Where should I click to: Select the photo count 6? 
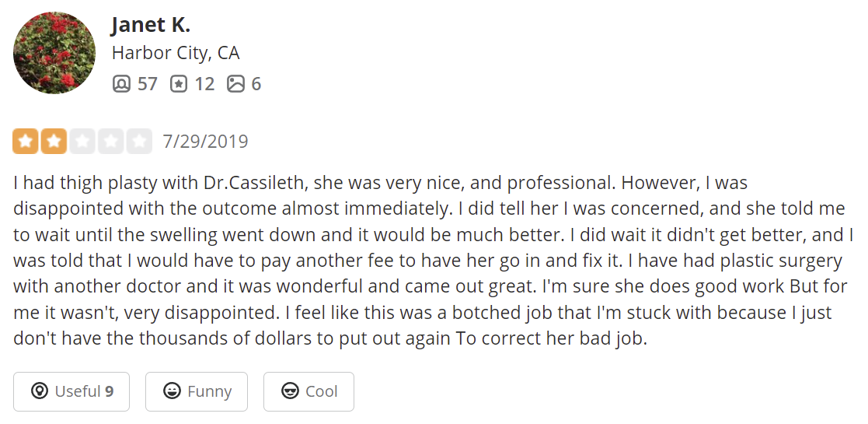(x=256, y=84)
